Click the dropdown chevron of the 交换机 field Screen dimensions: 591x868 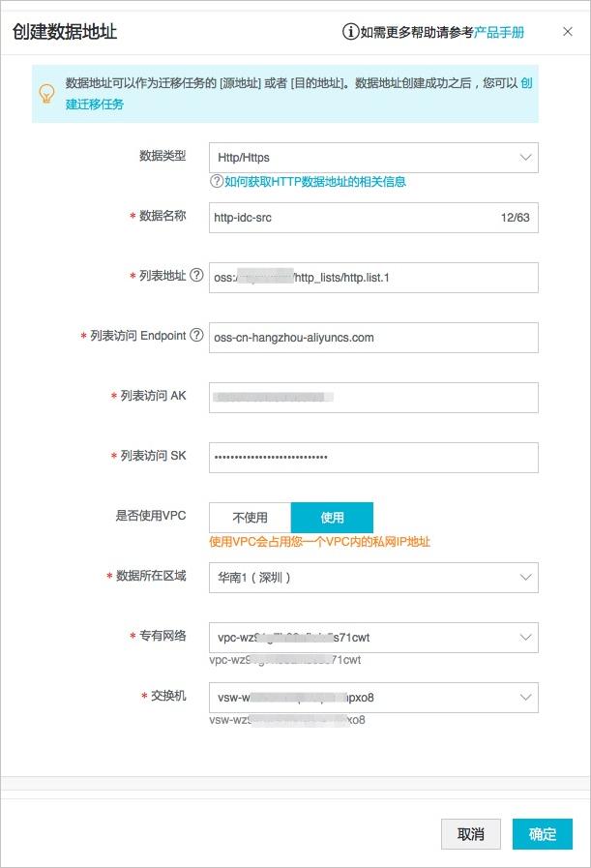(526, 698)
